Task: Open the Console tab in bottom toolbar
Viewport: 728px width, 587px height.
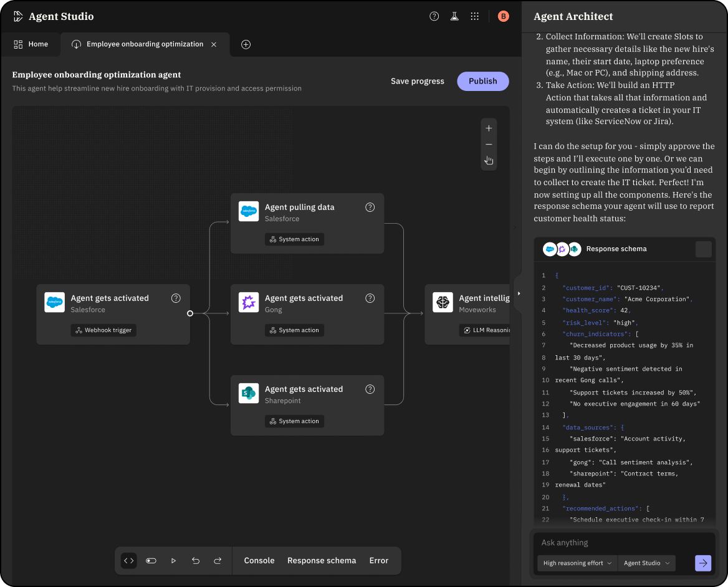Action: tap(259, 561)
